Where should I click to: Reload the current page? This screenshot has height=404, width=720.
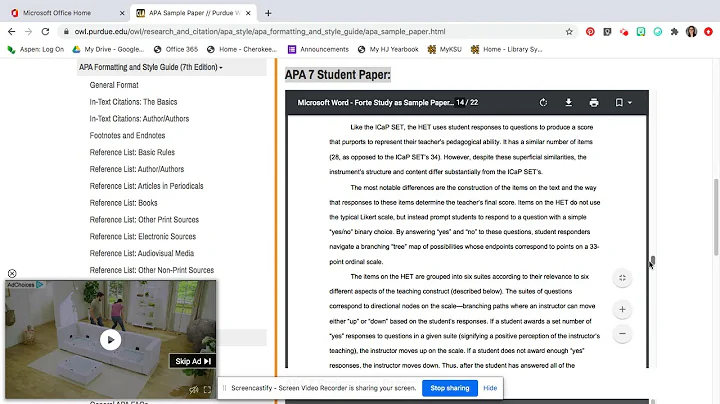(x=45, y=32)
